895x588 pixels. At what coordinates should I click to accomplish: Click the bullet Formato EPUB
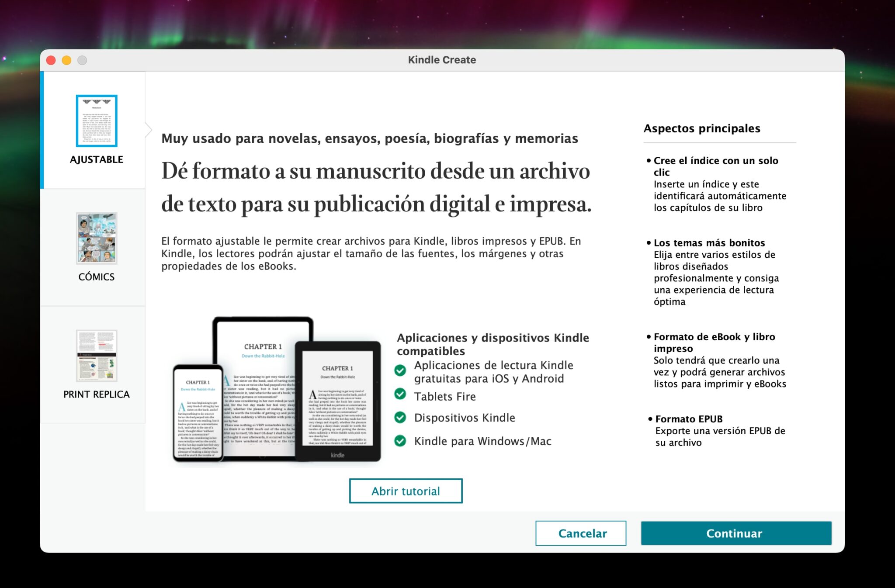coord(688,419)
